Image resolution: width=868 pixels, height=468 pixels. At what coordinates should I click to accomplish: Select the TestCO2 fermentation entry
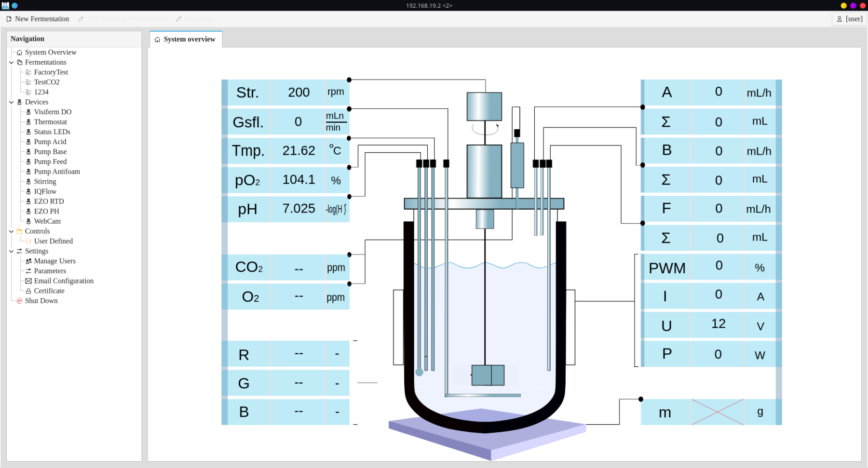click(46, 82)
